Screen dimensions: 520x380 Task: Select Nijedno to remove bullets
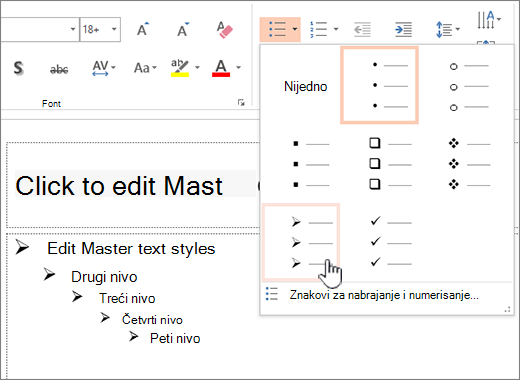(x=305, y=86)
